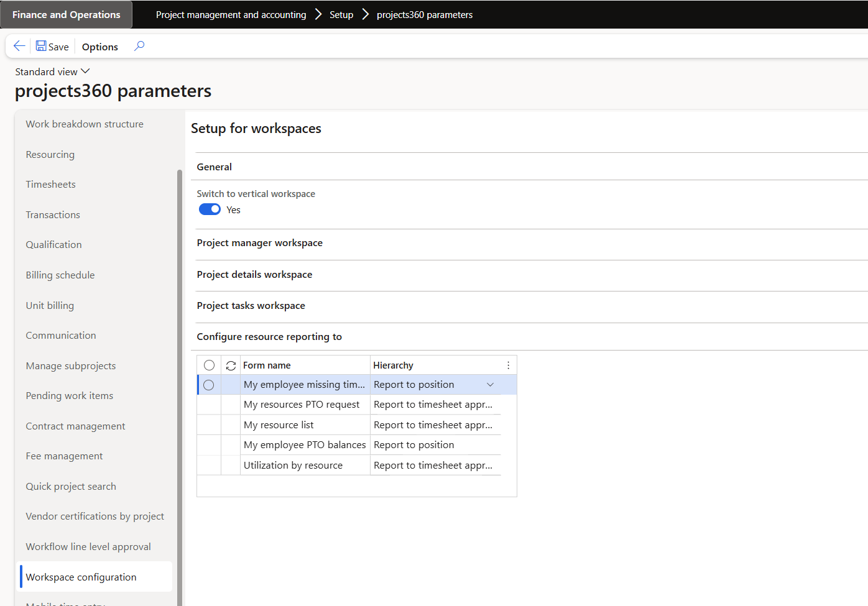Expand the Project manager workspace section
The height and width of the screenshot is (606, 868).
[260, 243]
